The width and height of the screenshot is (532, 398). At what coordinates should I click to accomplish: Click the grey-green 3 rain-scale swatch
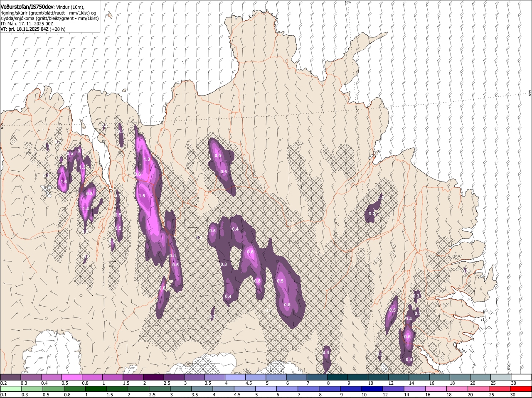[x=181, y=389]
